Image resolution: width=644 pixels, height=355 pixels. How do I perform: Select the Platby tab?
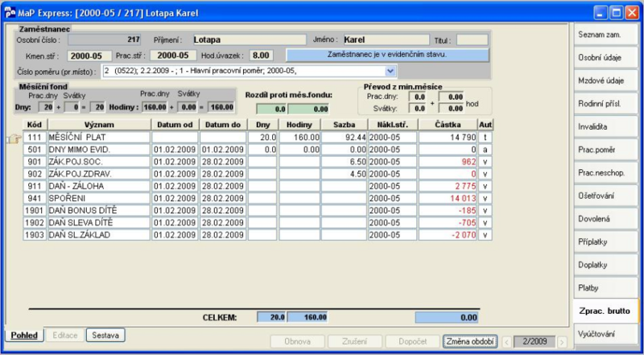[606, 287]
